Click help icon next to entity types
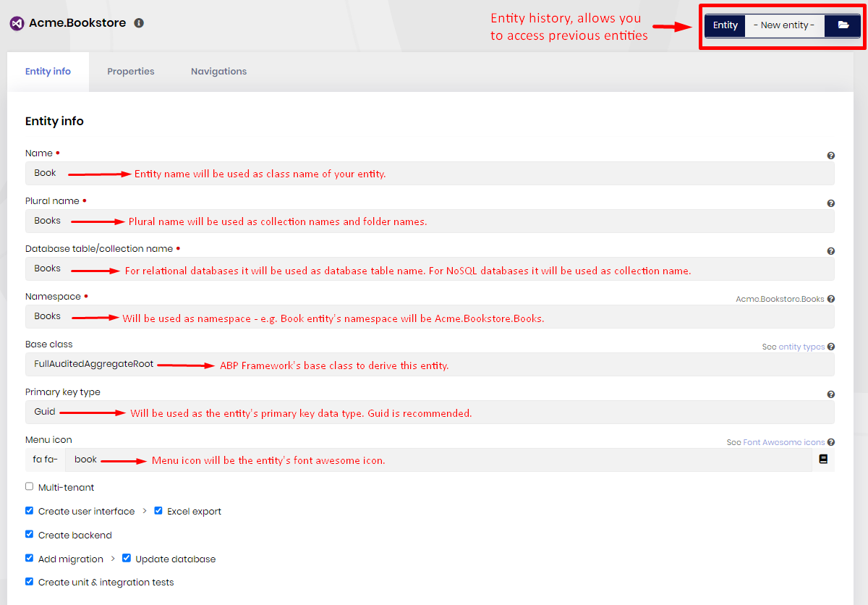Screen dimensions: 868x605 (830, 347)
